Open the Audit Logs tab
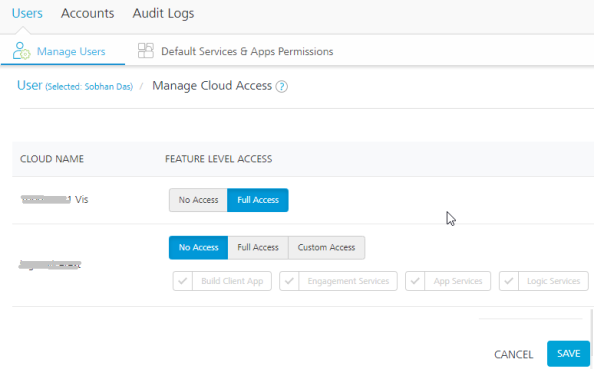This screenshot has width=594, height=369. (x=163, y=13)
